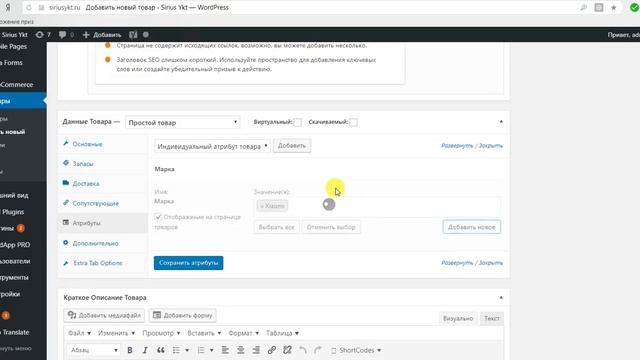Click the Italic formatting icon
Screen dimensions: 640x360
(x=145, y=350)
